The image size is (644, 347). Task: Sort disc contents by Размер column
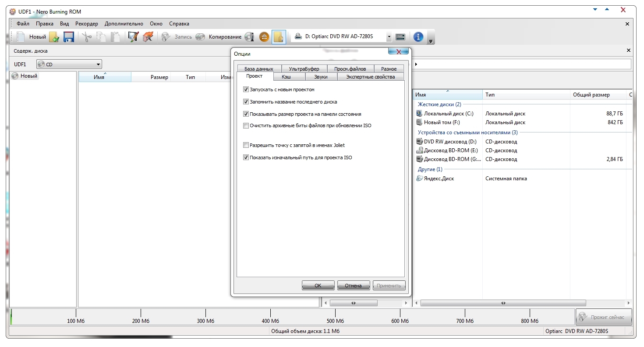[x=151, y=77]
